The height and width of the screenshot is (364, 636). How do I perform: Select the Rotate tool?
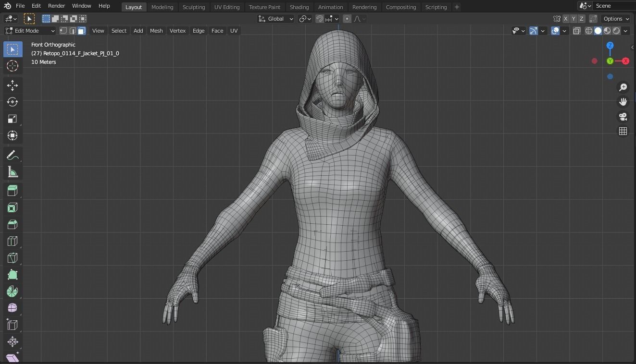click(x=12, y=102)
